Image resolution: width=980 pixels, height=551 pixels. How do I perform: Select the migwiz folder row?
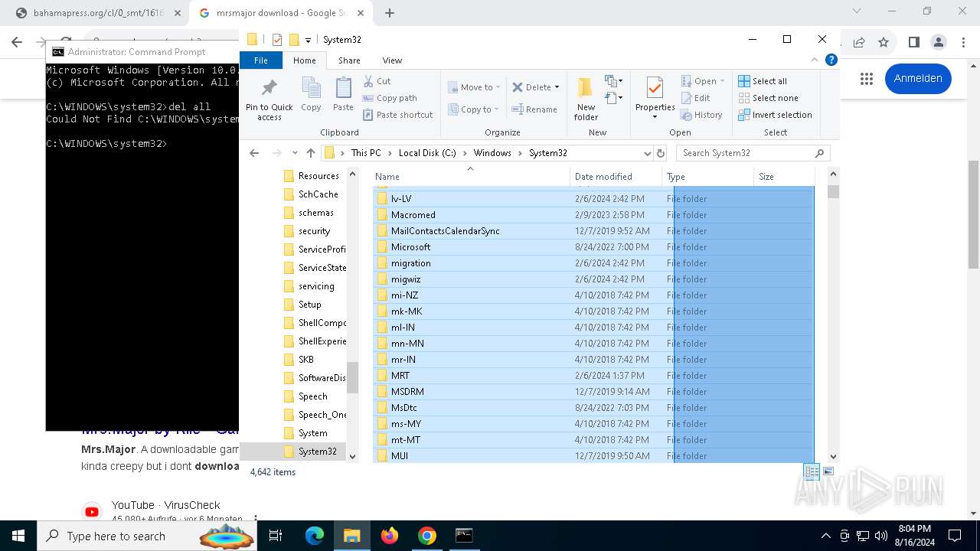click(x=593, y=279)
